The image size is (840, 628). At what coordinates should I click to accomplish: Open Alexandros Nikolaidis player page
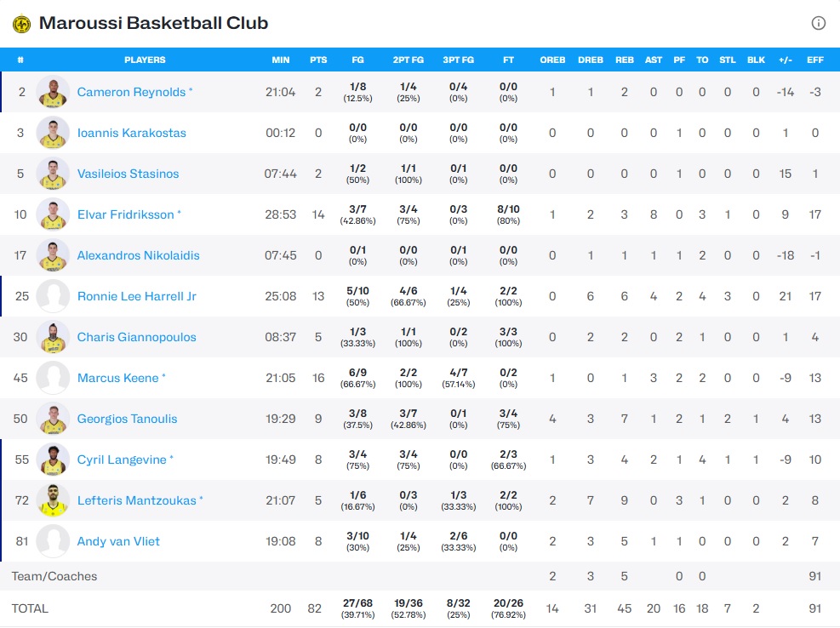tap(137, 255)
